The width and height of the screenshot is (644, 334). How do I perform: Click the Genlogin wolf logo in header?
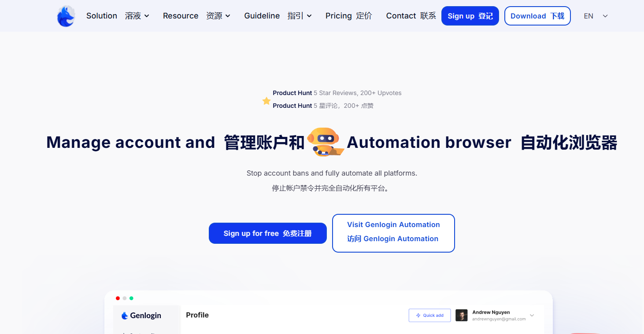(66, 16)
